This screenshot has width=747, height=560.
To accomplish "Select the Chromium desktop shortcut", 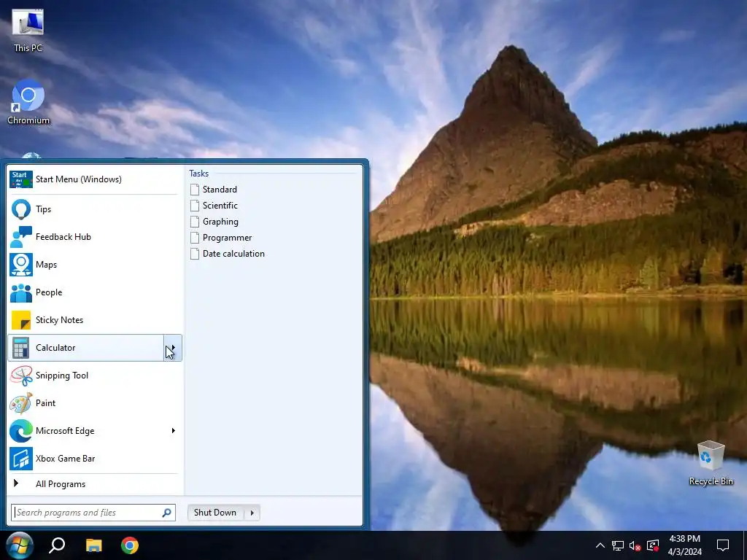I will [28, 102].
